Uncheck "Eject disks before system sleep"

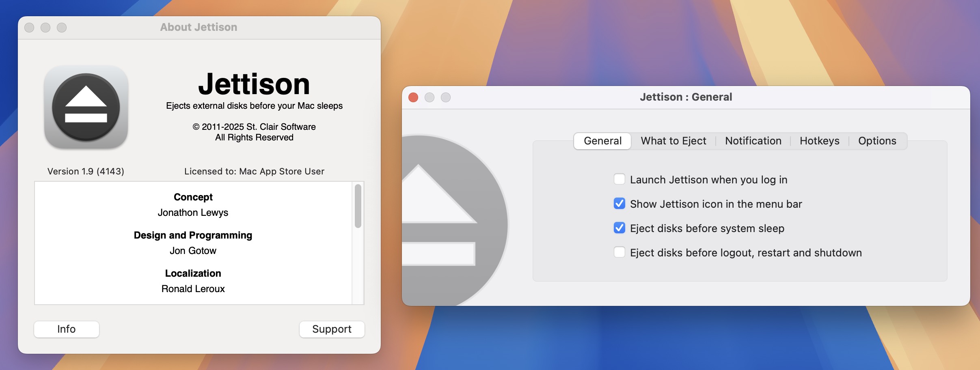pos(619,228)
